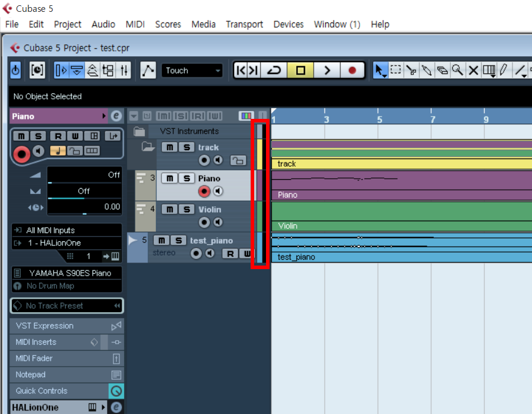Toggle Constrain Delay Compensation power button

[15, 70]
